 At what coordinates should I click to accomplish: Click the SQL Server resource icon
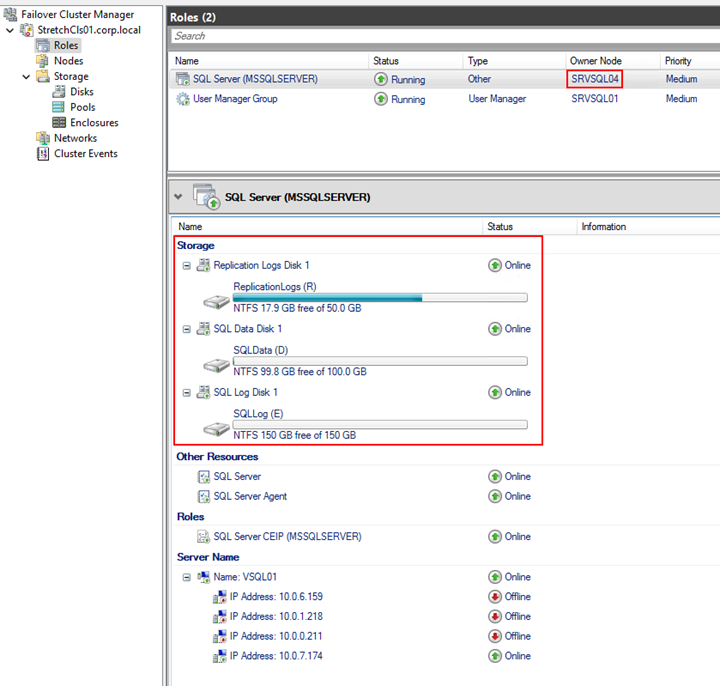click(203, 477)
